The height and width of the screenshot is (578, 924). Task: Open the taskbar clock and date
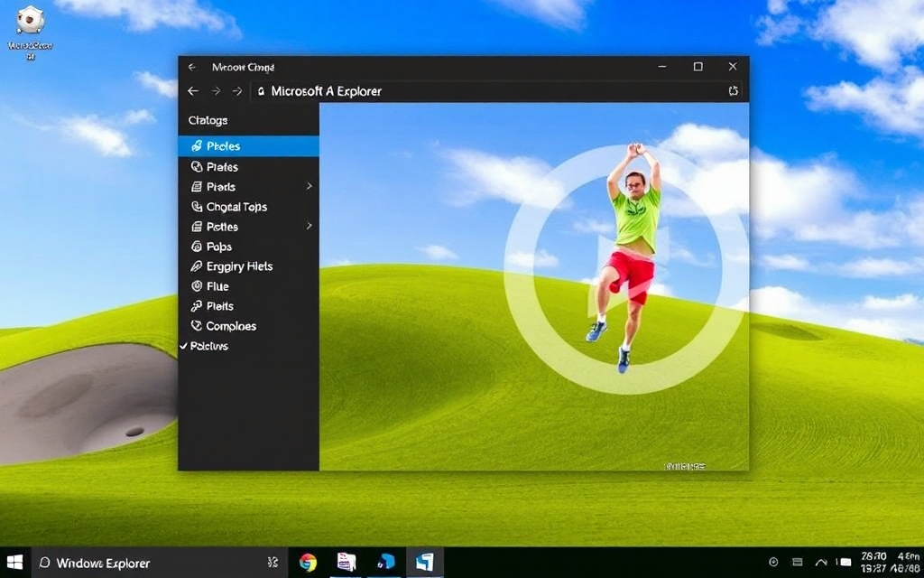(891, 562)
